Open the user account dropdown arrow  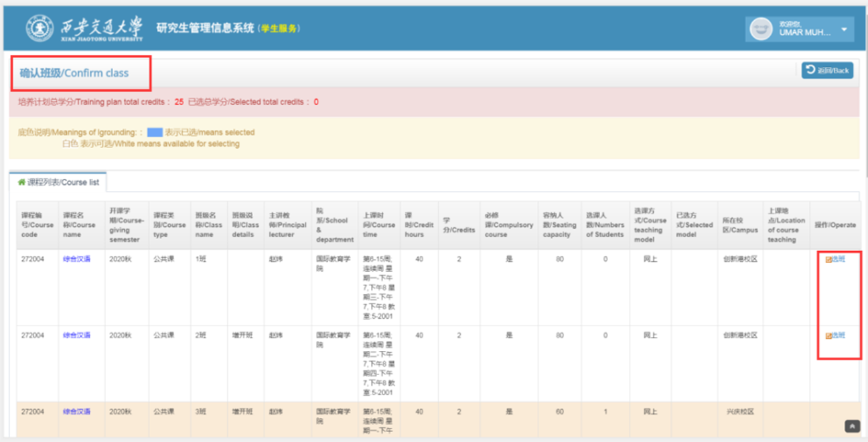[844, 29]
